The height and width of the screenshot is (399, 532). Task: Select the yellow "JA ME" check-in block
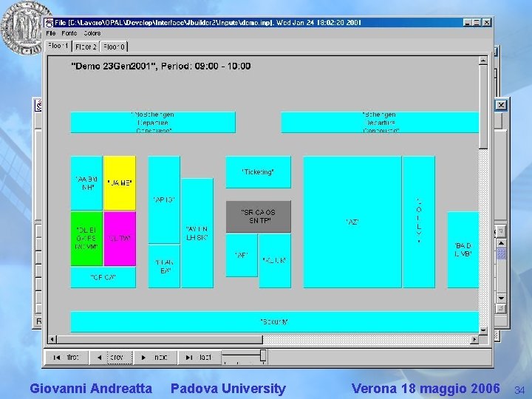tap(120, 183)
